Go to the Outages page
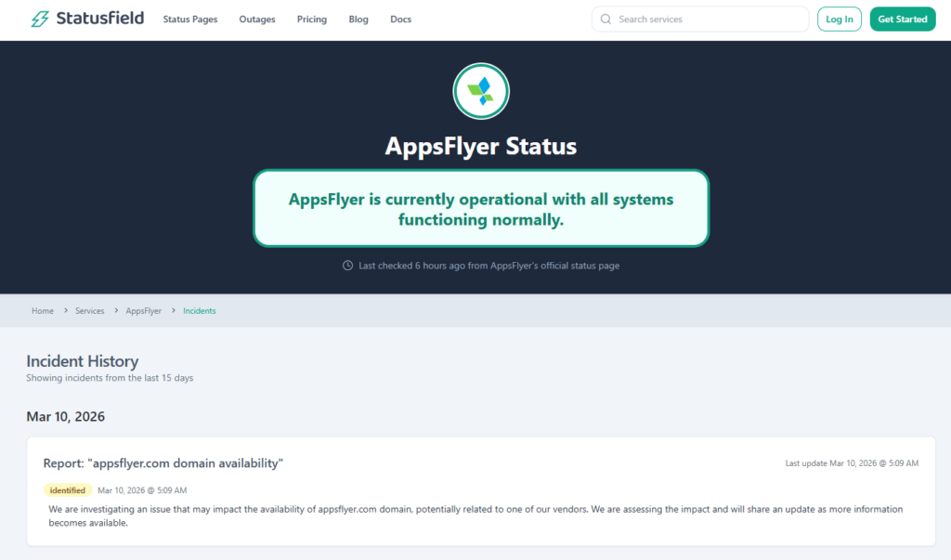 coord(257,20)
